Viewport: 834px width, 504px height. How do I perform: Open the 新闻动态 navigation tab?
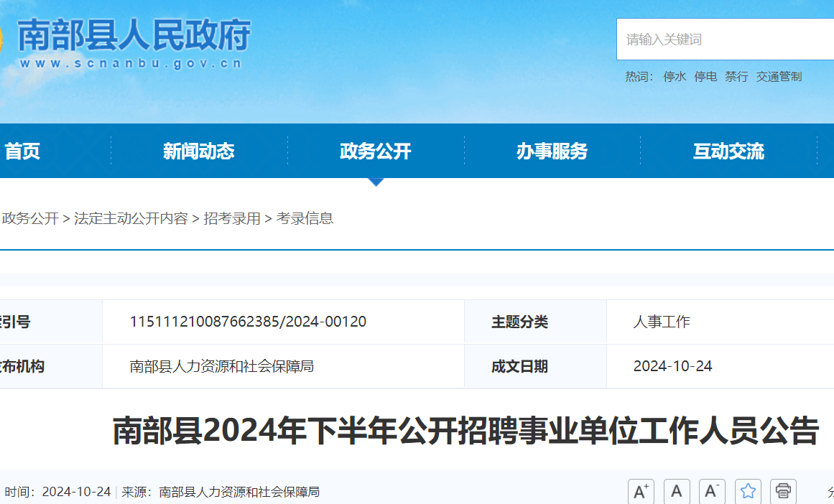pos(199,151)
